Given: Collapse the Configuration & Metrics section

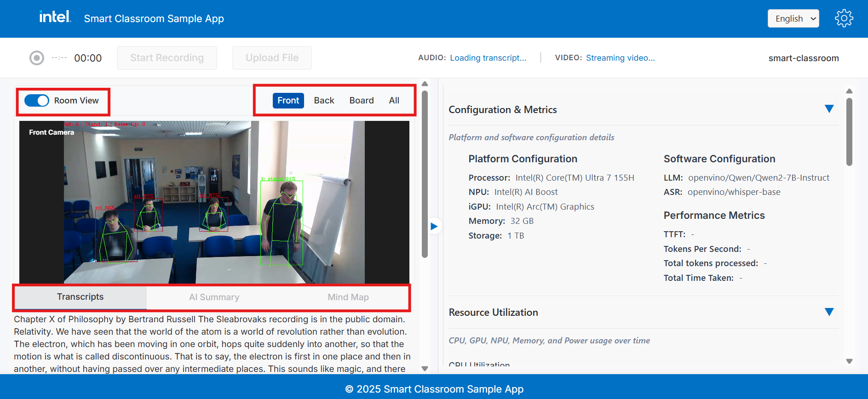Looking at the screenshot, I should tap(829, 109).
